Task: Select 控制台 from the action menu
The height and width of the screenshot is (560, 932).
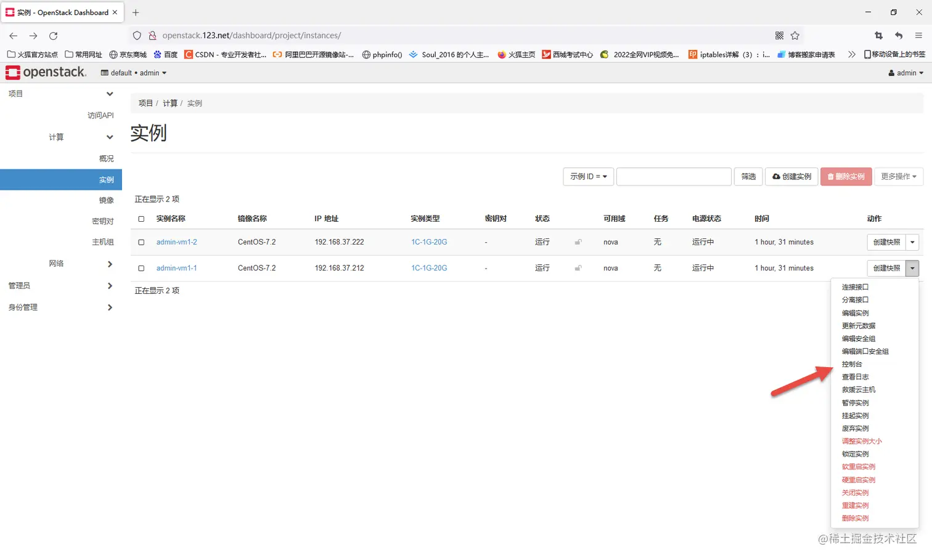Action: tap(852, 364)
